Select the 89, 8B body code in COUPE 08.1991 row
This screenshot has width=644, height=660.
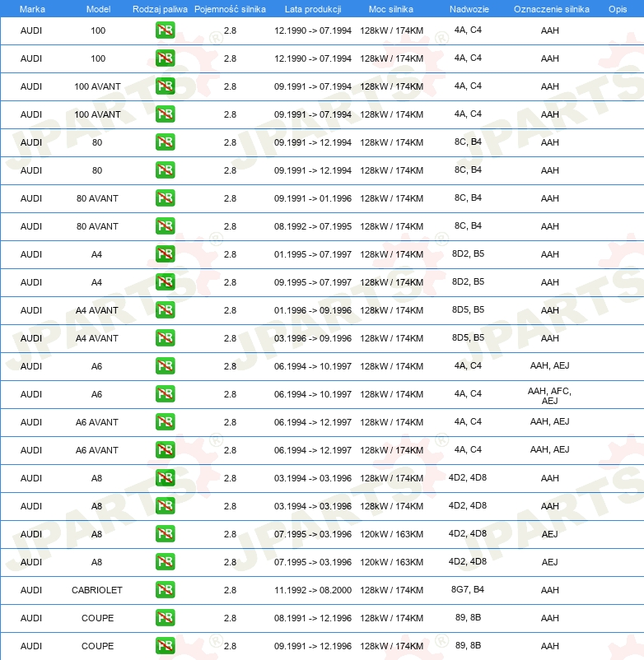[x=468, y=617]
